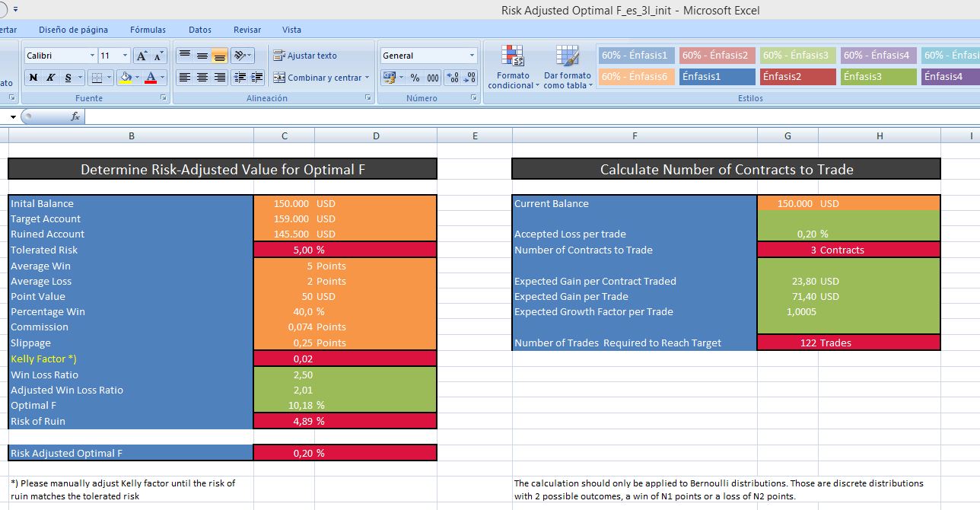The height and width of the screenshot is (510, 980).
Task: Expand the font color dropdown arrow
Action: coord(163,78)
